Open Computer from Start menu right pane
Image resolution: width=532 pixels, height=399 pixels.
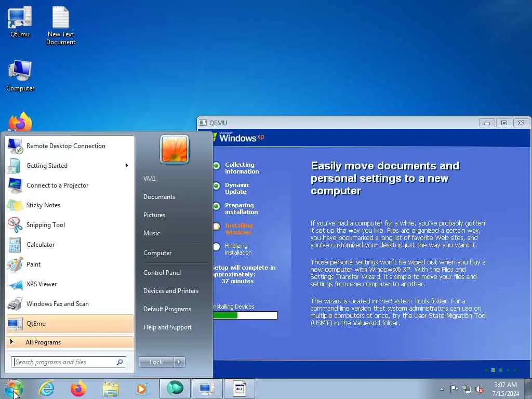tap(157, 253)
